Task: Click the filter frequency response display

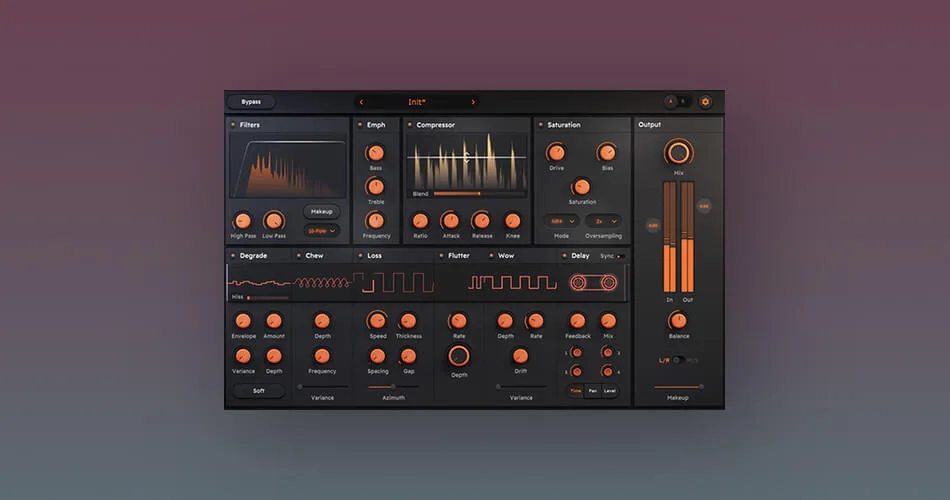Action: click(288, 166)
